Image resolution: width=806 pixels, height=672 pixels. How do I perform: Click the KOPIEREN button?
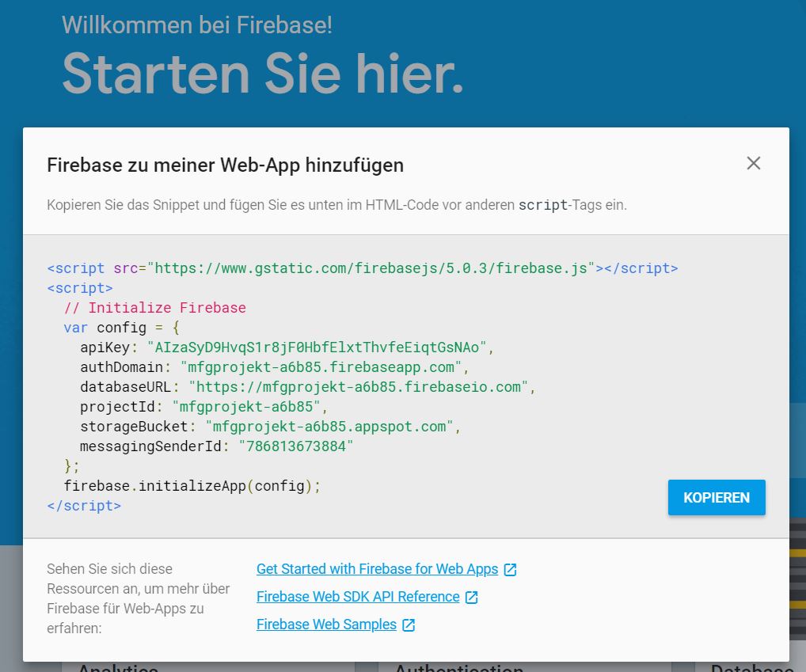click(x=717, y=497)
